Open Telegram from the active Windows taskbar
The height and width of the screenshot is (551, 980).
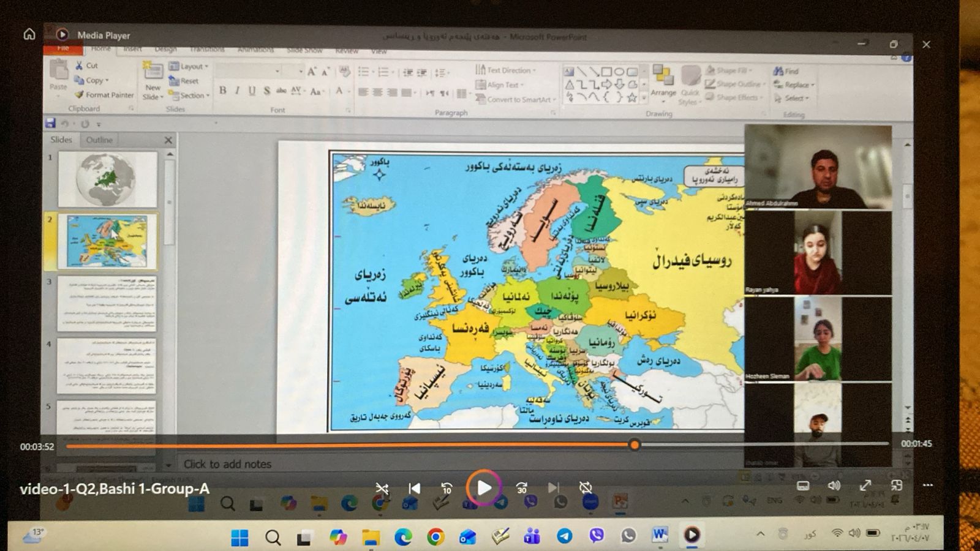[564, 536]
